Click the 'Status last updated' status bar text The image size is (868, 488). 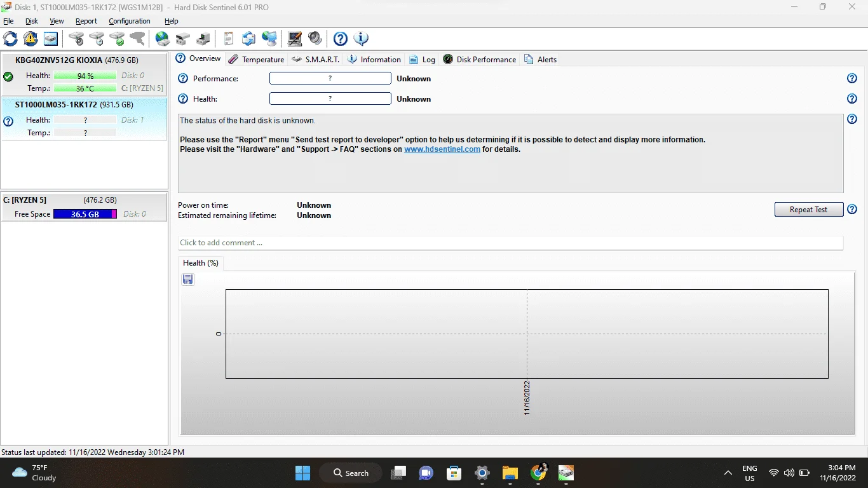pos(93,452)
